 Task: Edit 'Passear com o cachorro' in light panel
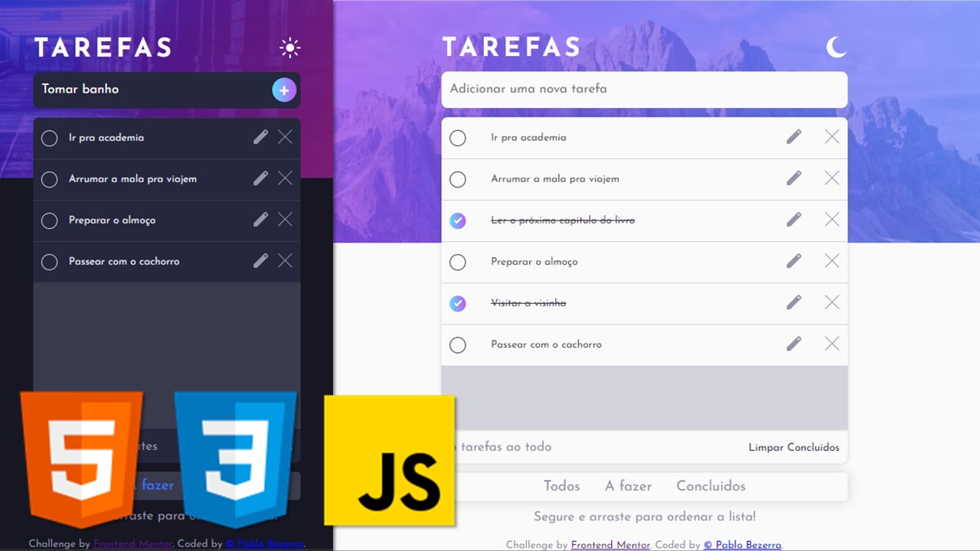(x=794, y=344)
